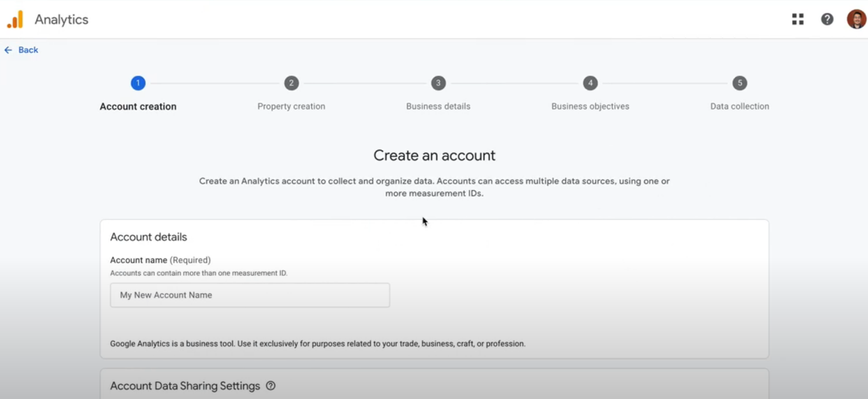Click the Back arrow icon

point(8,50)
